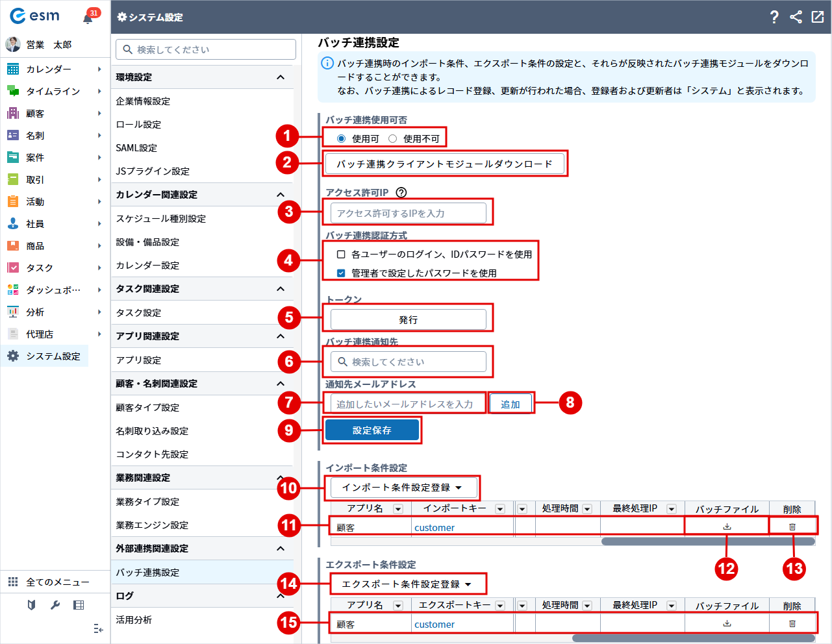Select the 使用不可 radio button
832x644 pixels.
pos(392,139)
